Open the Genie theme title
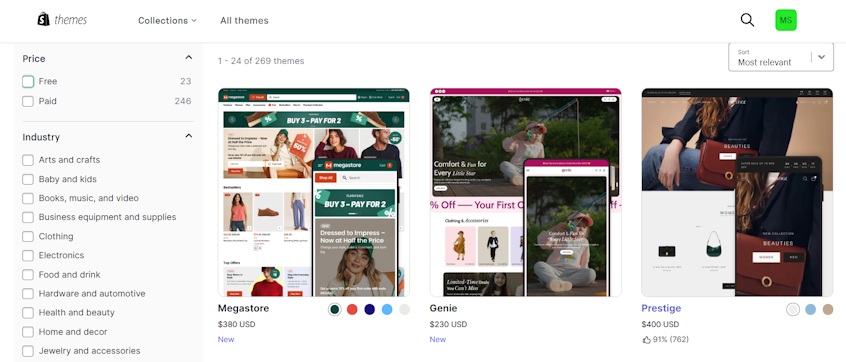Screen dimensions: 846x362 click(444, 309)
